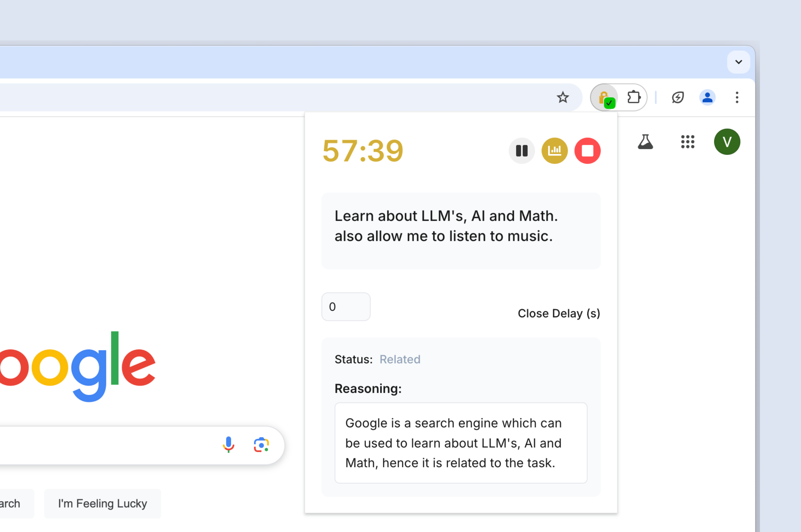Open Chrome's three-dot menu

(x=737, y=97)
